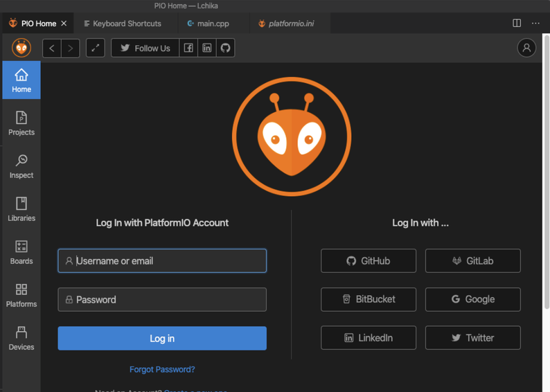Click the Facebook icon in toolbar
This screenshot has height=392, width=550.
pyautogui.click(x=188, y=48)
